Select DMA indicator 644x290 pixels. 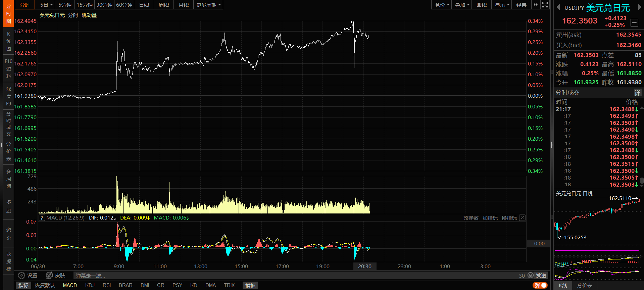point(210,285)
